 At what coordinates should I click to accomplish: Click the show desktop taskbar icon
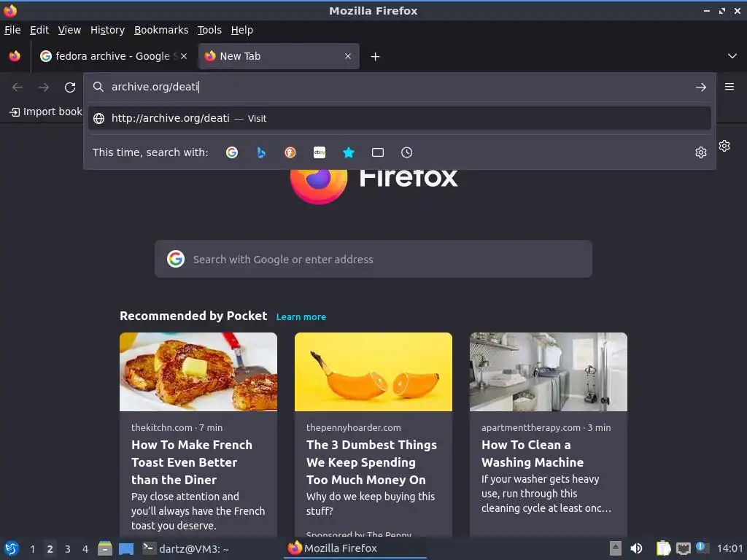click(x=126, y=548)
